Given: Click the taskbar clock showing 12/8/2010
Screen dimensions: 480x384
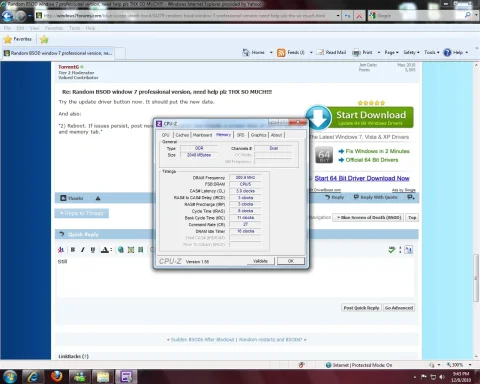Looking at the screenshot, I should point(461,377).
